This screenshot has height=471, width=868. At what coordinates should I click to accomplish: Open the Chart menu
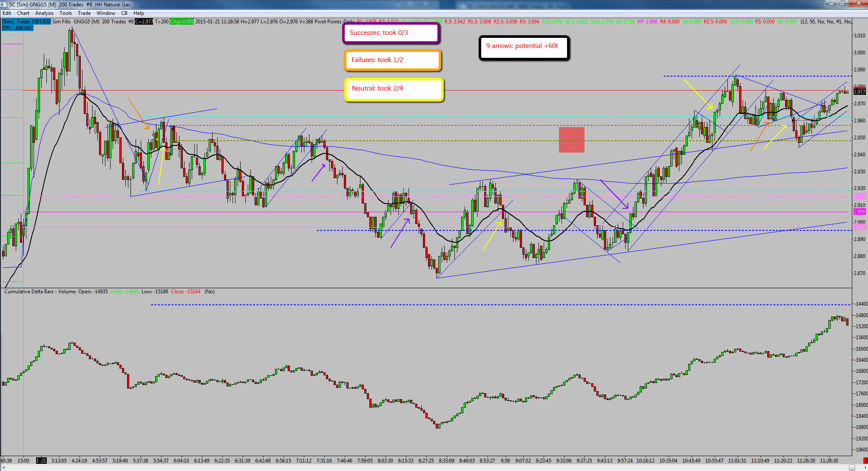point(23,13)
